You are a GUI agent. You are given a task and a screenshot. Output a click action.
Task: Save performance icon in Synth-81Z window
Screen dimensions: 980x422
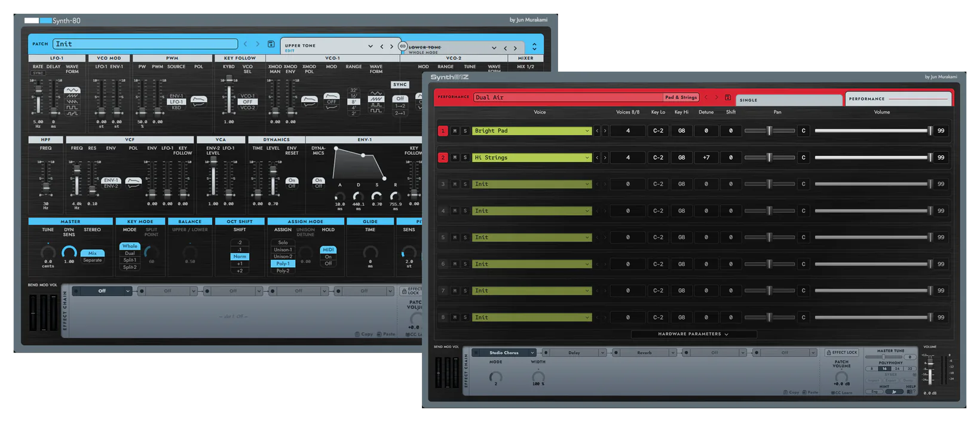click(x=728, y=97)
